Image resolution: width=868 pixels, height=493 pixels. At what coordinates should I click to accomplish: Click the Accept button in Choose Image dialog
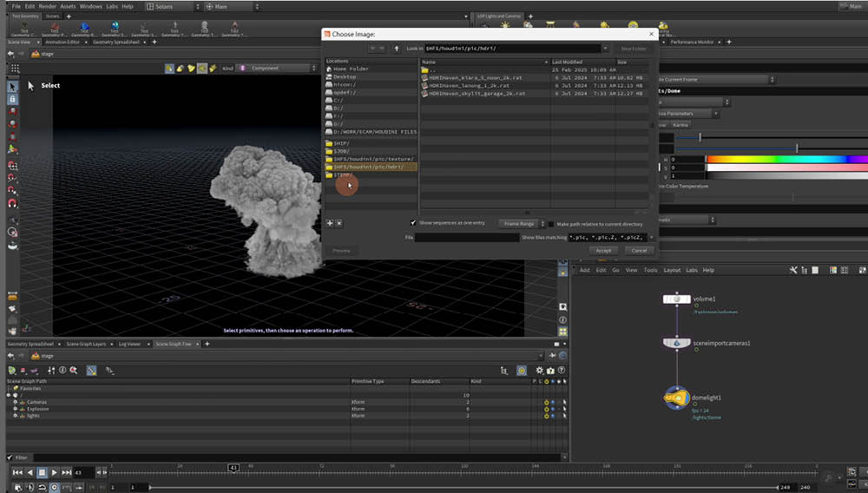[603, 250]
